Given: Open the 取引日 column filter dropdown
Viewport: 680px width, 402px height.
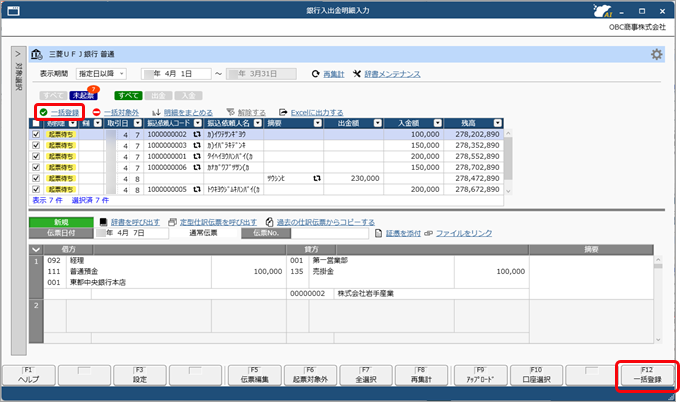Looking at the screenshot, I should tap(138, 123).
